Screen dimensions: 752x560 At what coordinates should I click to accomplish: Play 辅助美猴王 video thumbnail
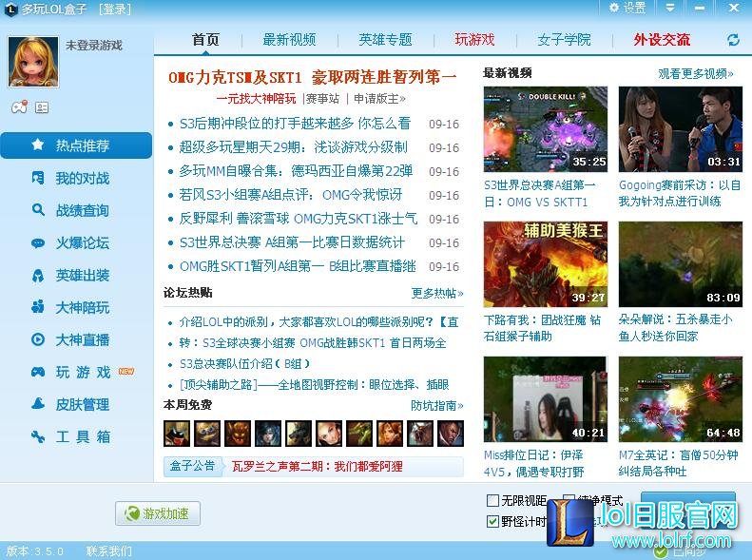(x=546, y=264)
